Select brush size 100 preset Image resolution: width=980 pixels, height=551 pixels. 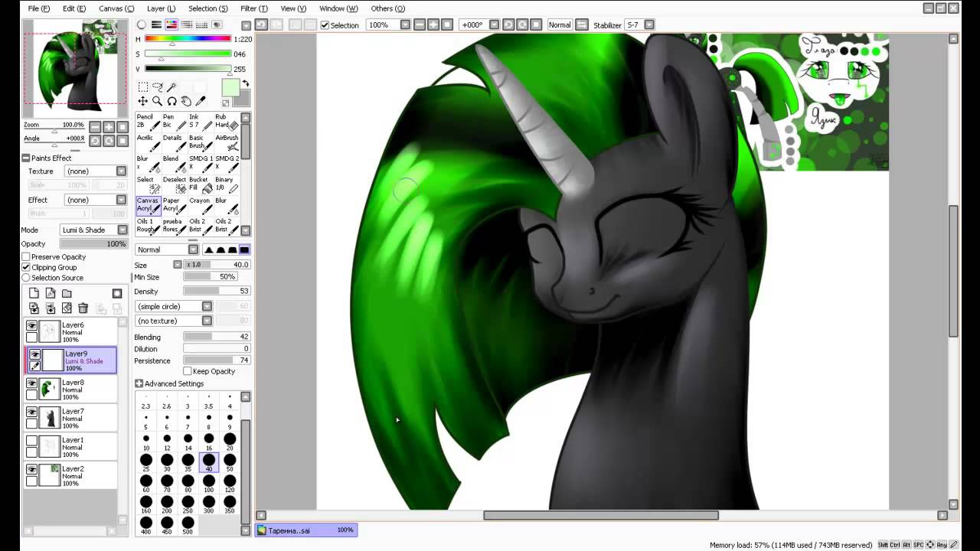tap(209, 484)
